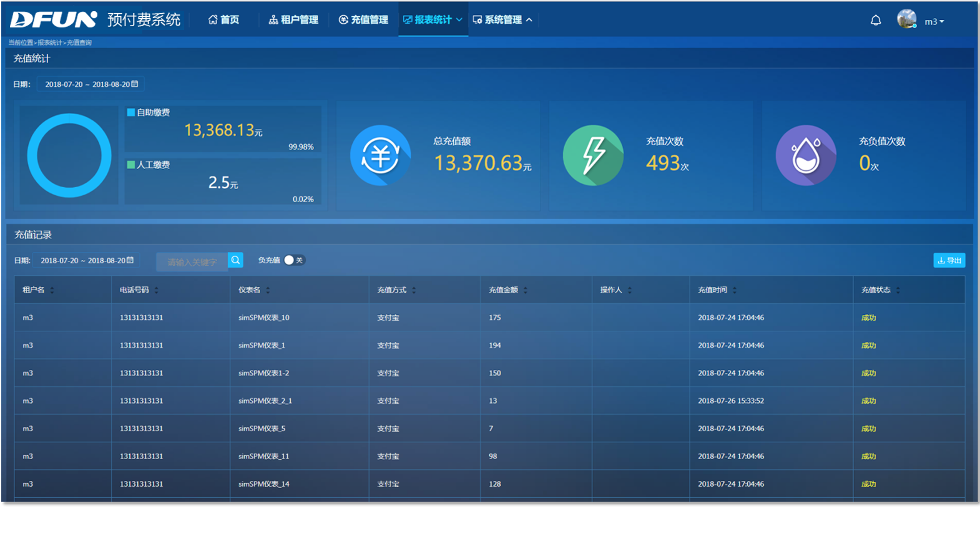
Task: Expand the 报表统计 dropdown menu
Action: [433, 20]
